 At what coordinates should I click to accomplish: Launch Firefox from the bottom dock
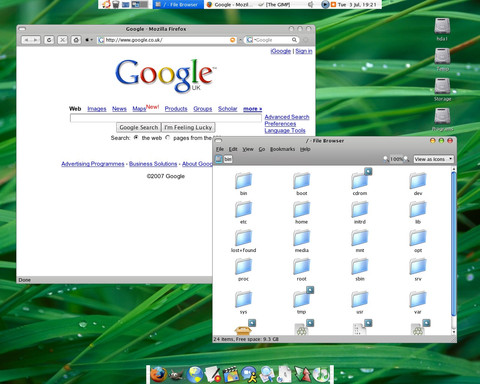[159, 374]
